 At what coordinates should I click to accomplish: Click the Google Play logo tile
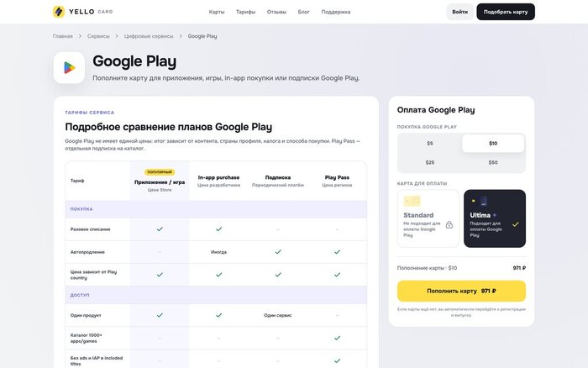(x=69, y=68)
